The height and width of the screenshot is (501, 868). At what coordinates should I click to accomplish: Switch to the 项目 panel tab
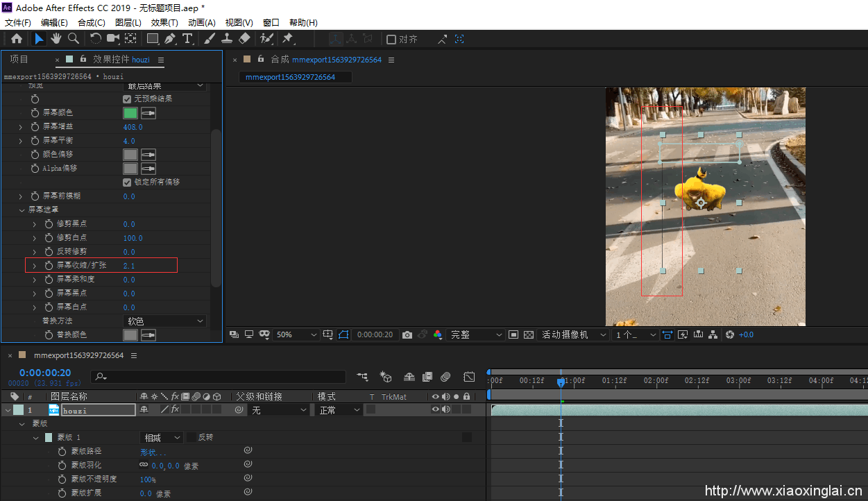[19, 60]
